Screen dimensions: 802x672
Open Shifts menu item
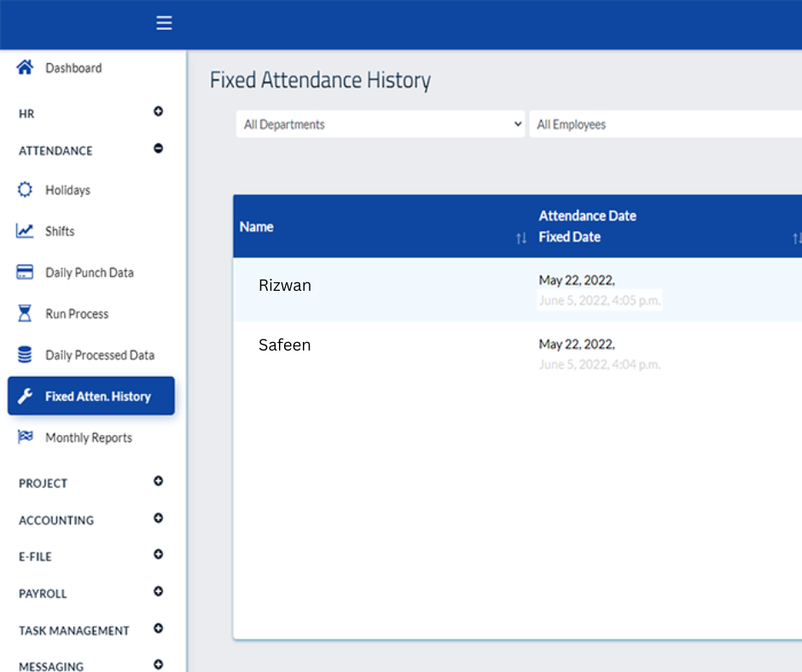[x=60, y=231]
